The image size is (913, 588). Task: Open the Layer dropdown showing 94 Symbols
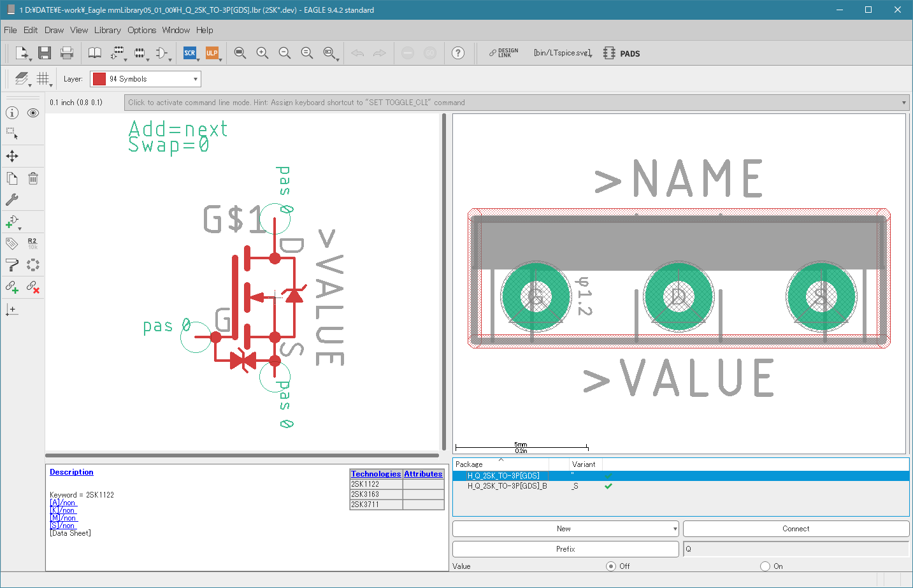click(145, 79)
